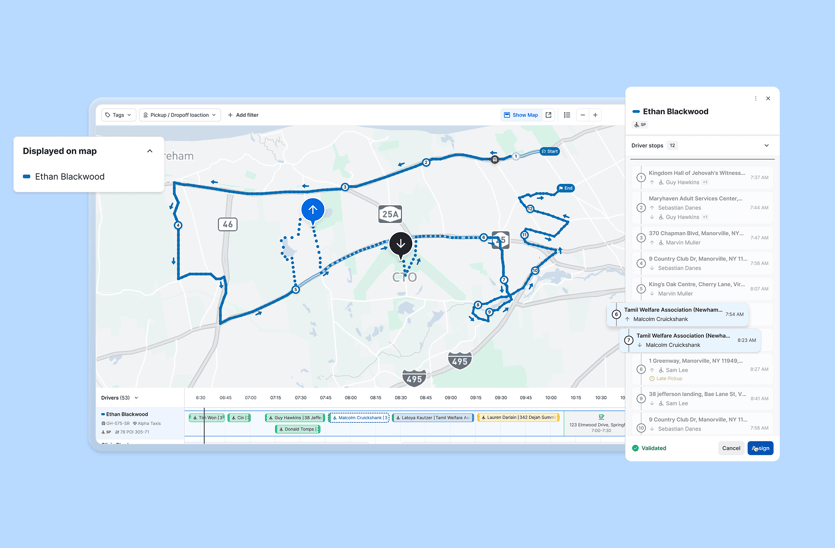Select the Malcolm Cruickshank timeline block

[359, 418]
